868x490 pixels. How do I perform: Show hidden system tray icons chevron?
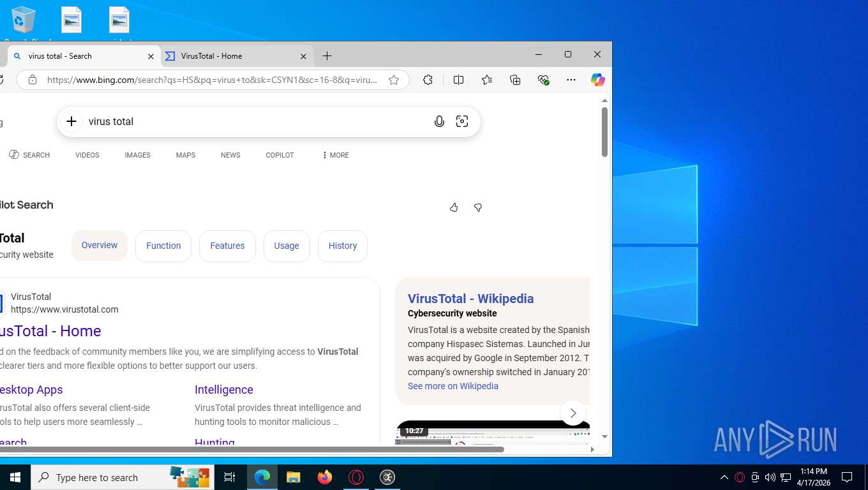724,477
